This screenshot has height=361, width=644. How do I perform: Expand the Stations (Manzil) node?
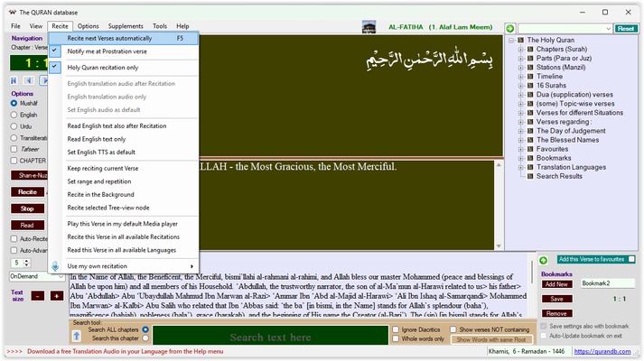[520, 68]
